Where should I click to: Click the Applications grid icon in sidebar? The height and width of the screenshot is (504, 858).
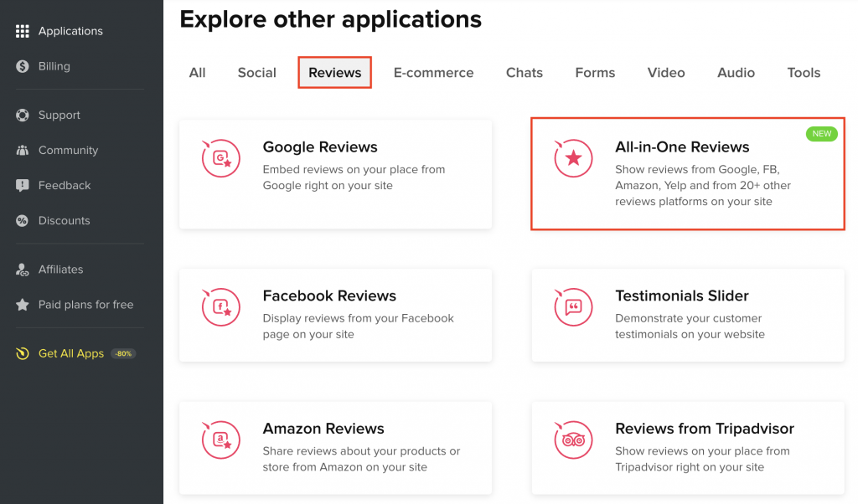click(x=23, y=31)
